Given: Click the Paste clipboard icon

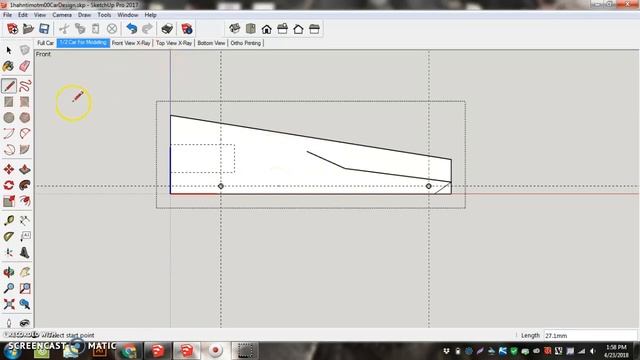Looking at the screenshot, I should tap(96, 29).
